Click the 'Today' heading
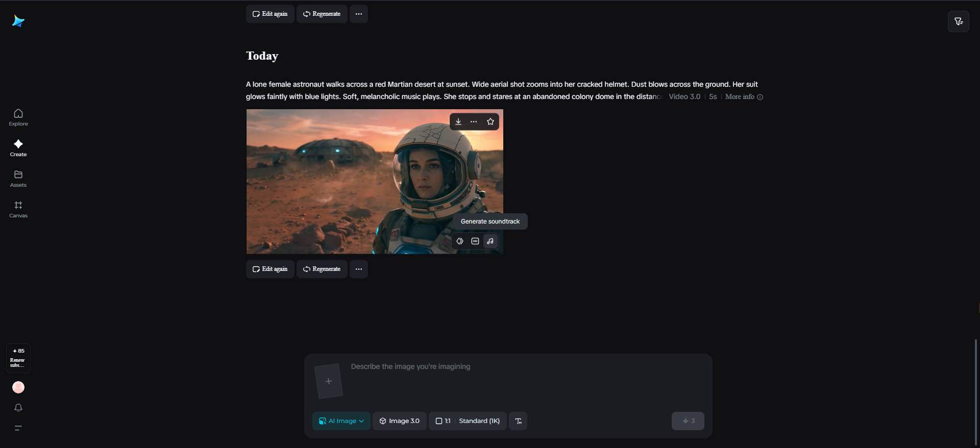980x448 pixels. tap(262, 56)
